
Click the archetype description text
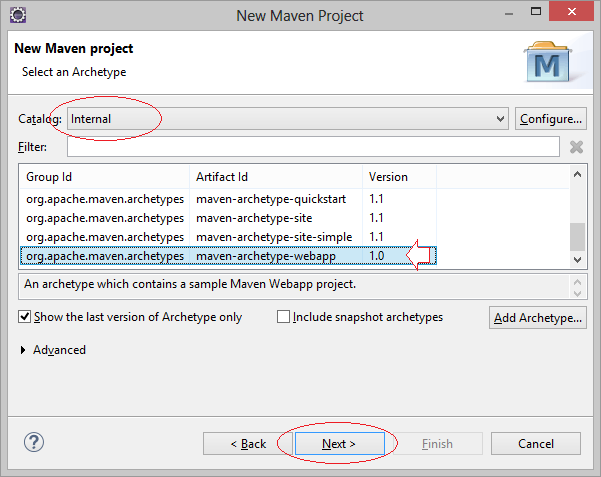(x=190, y=284)
